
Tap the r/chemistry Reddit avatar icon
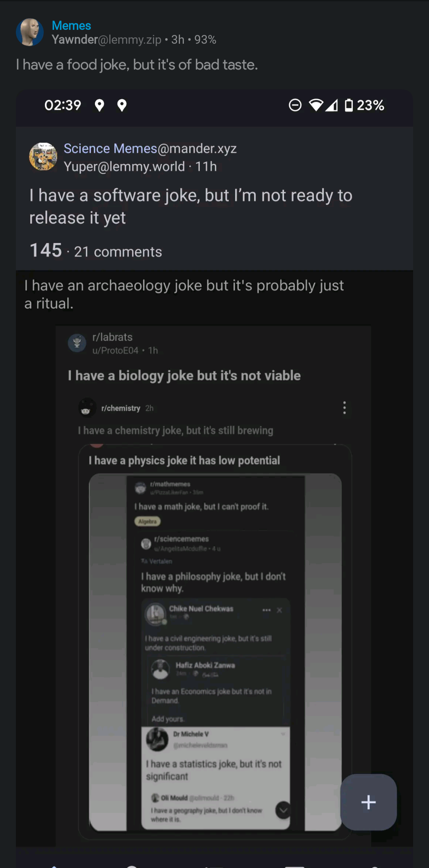point(86,408)
